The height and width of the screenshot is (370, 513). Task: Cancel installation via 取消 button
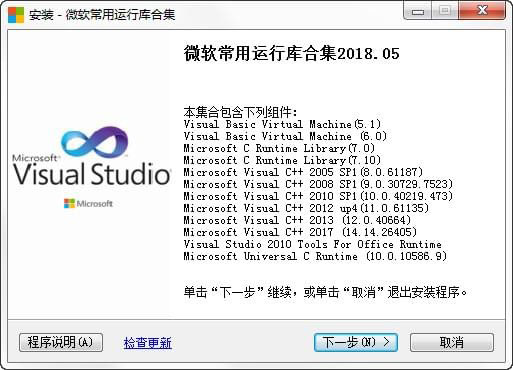coord(452,342)
